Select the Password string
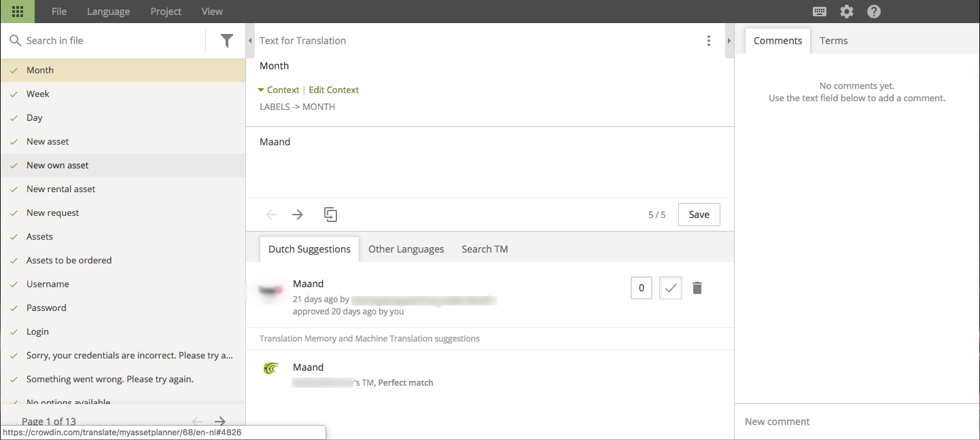This screenshot has width=980, height=440. 122,308
